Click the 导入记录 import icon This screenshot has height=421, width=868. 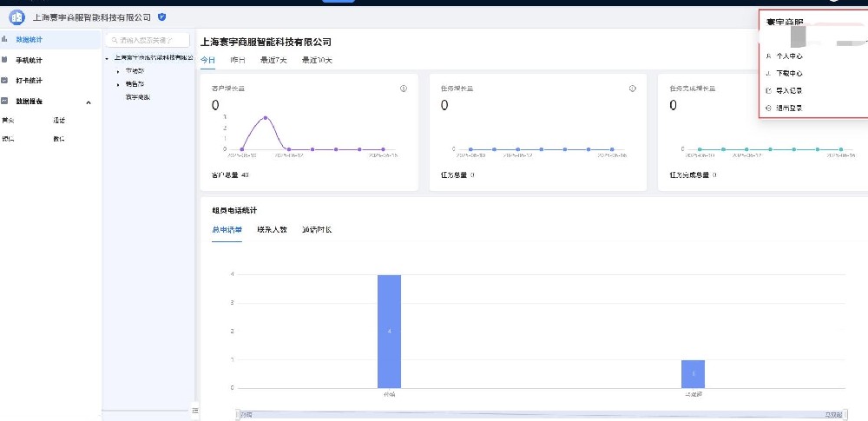coord(768,90)
